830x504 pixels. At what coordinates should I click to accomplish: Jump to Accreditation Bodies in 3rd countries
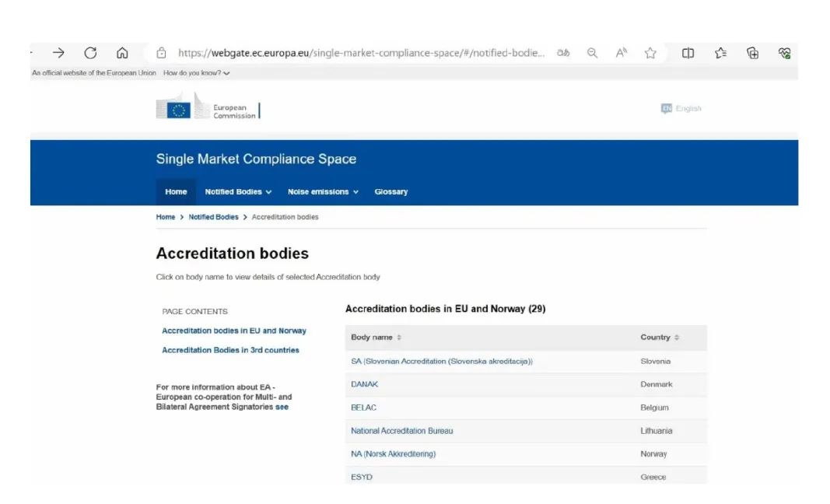click(x=230, y=350)
